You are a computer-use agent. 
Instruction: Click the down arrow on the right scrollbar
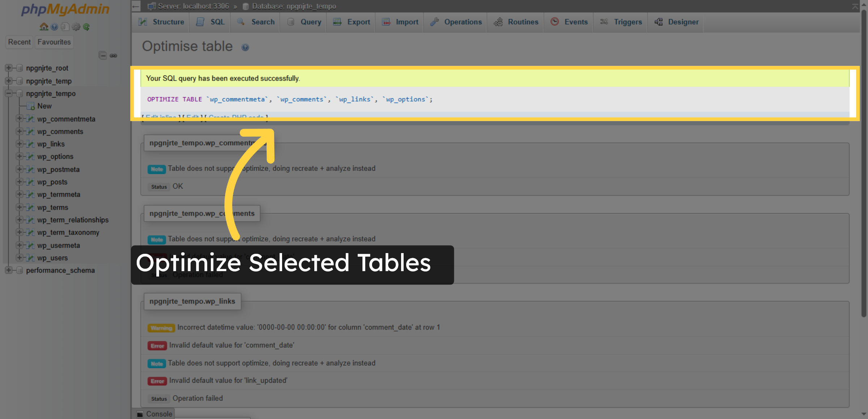pos(864,414)
